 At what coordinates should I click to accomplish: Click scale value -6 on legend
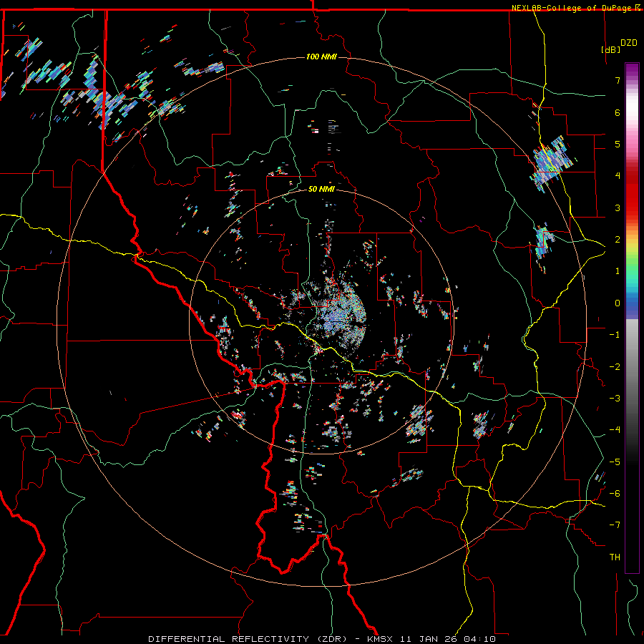[615, 494]
